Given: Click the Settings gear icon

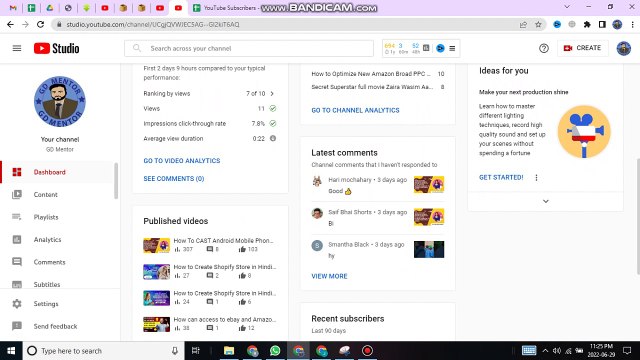Looking at the screenshot, I should tap(17, 304).
